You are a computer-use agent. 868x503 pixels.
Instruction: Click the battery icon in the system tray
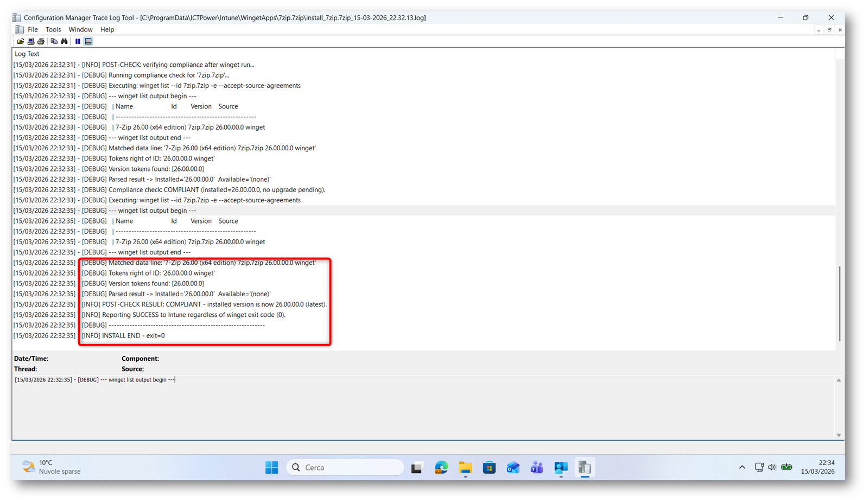pyautogui.click(x=787, y=467)
